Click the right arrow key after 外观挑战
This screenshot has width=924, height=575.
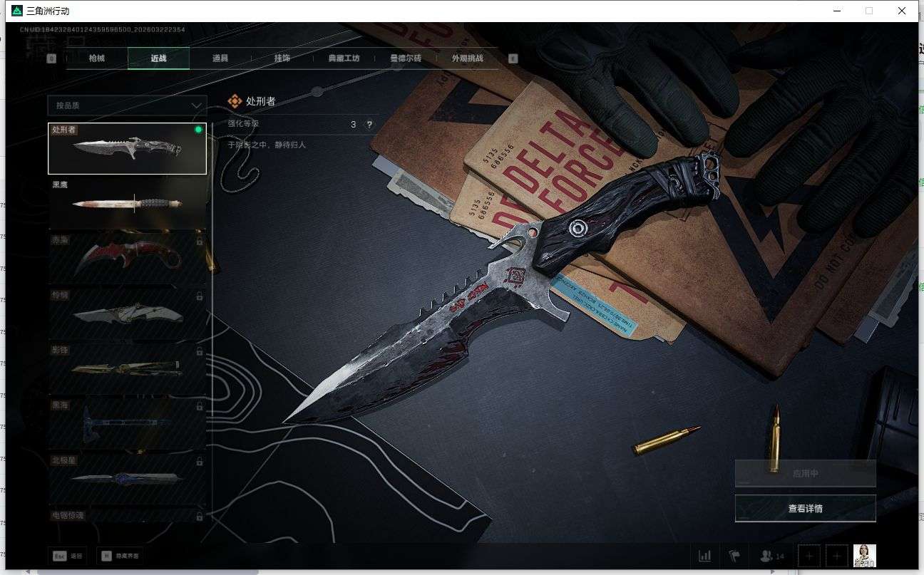click(x=513, y=58)
